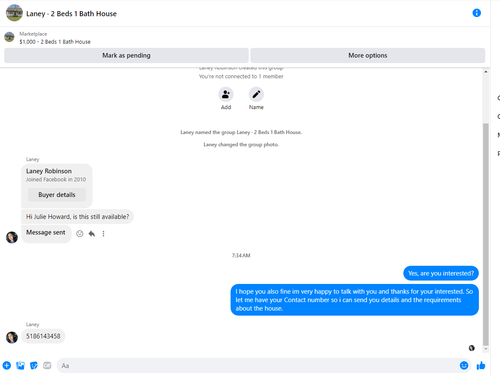500x377 pixels.
Task: Click the message input field 'Aa'
Action: pyautogui.click(x=263, y=366)
